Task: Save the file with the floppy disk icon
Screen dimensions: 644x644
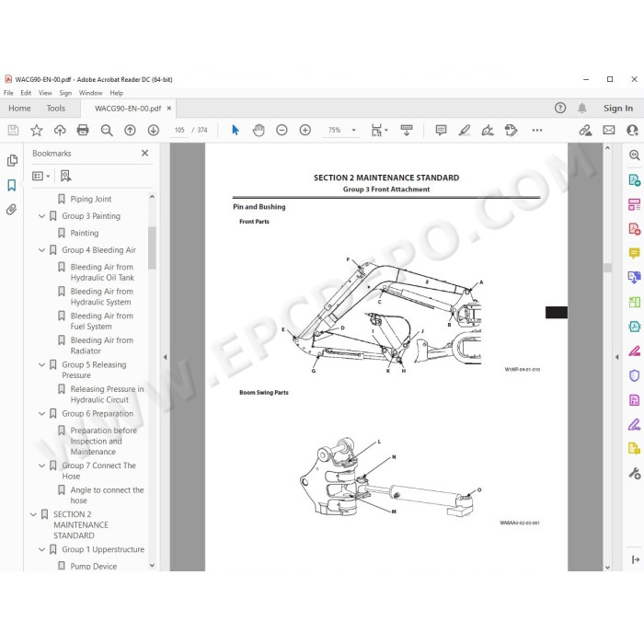Action: coord(13,131)
